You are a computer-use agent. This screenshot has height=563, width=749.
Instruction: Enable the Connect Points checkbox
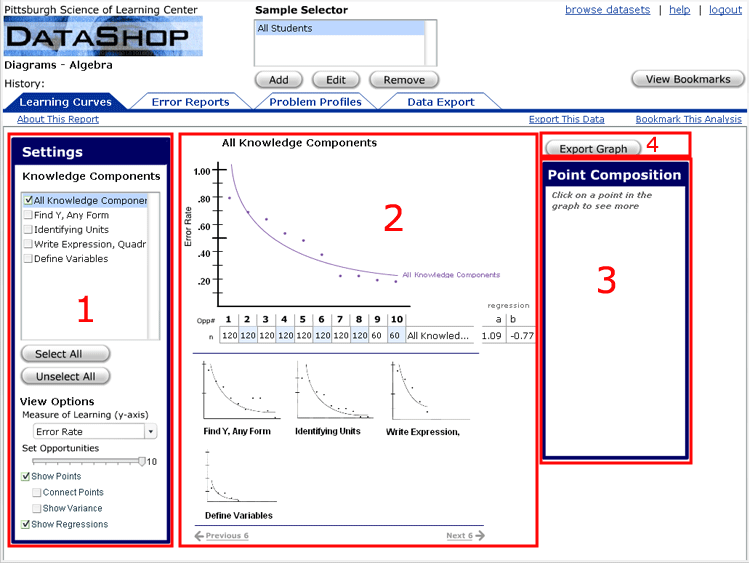37,493
